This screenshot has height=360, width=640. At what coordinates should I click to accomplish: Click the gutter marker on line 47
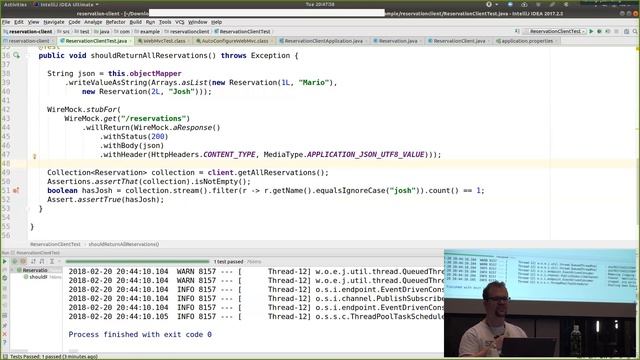point(35,156)
